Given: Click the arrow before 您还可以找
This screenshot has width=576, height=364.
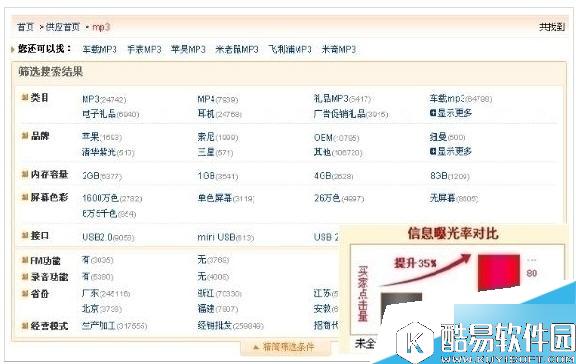Looking at the screenshot, I should pyautogui.click(x=13, y=49).
